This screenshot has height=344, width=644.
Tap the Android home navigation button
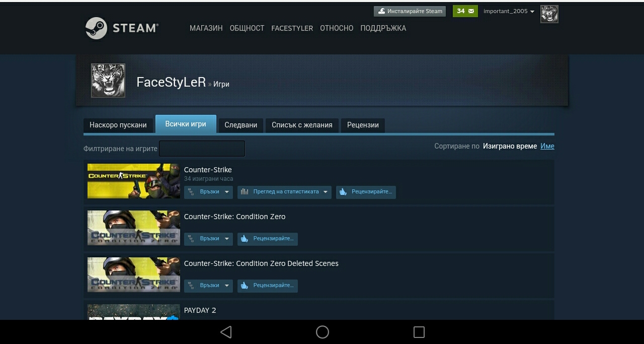click(x=323, y=332)
